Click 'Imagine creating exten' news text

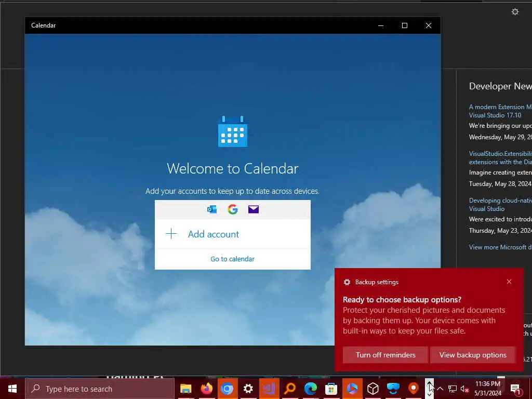500,172
